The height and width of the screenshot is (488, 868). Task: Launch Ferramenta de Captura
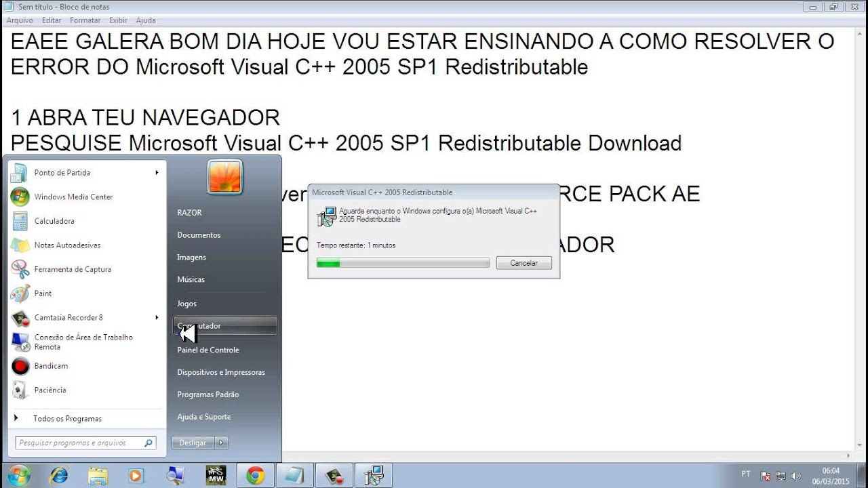(x=85, y=269)
